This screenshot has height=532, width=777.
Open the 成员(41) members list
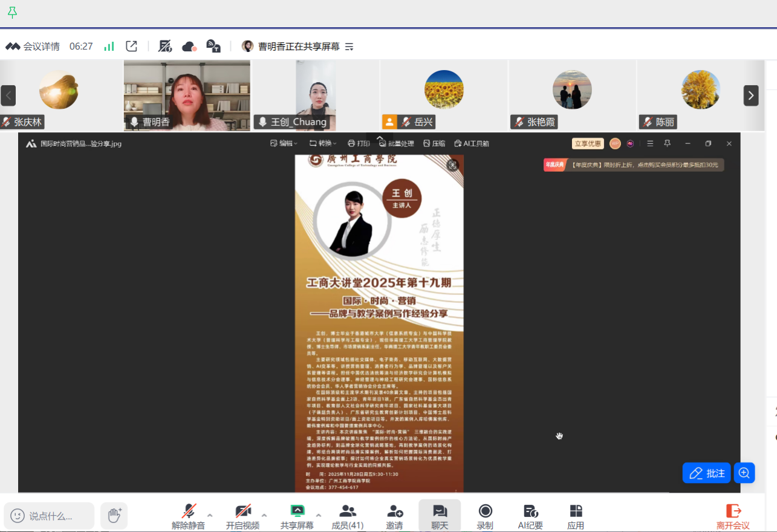pos(348,516)
